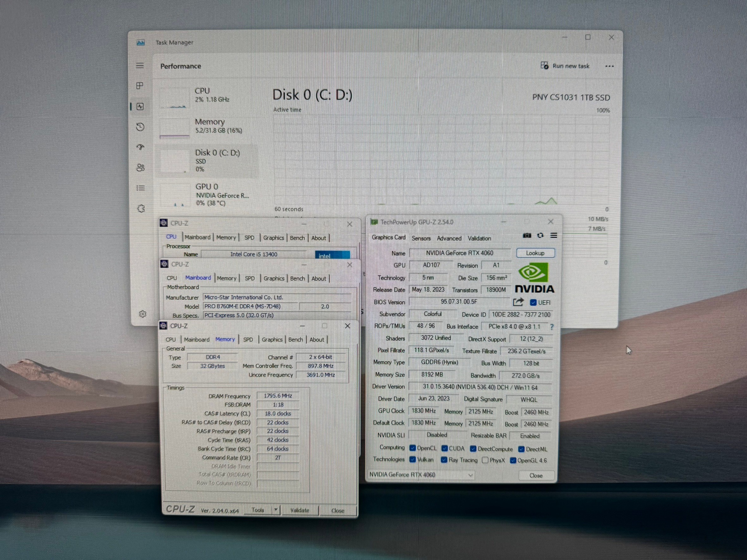This screenshot has width=747, height=560.
Task: Click Validate button in CPU-Z
Action: pyautogui.click(x=300, y=510)
